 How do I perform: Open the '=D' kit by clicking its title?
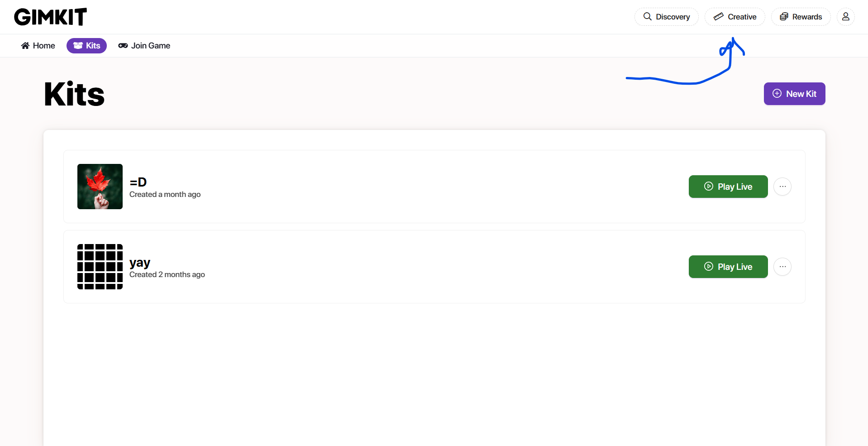[138, 182]
